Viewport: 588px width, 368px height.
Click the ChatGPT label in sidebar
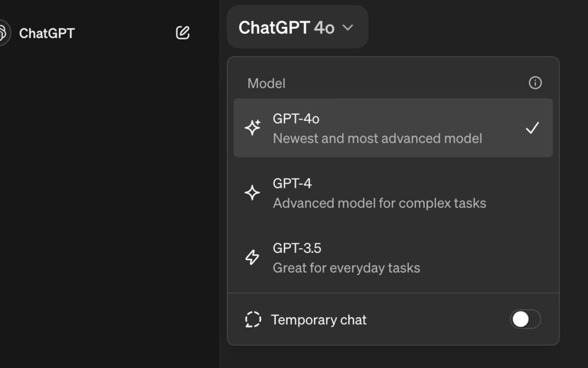(x=47, y=33)
